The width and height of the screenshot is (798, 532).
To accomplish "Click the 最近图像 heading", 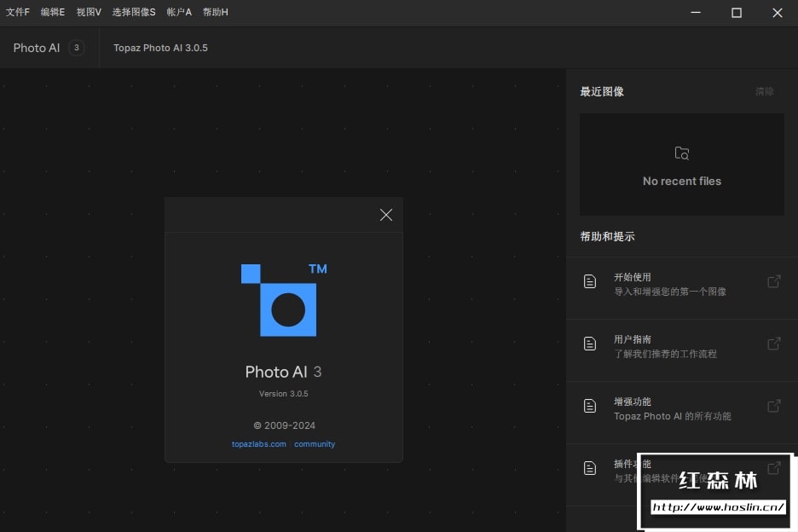I will [x=602, y=91].
